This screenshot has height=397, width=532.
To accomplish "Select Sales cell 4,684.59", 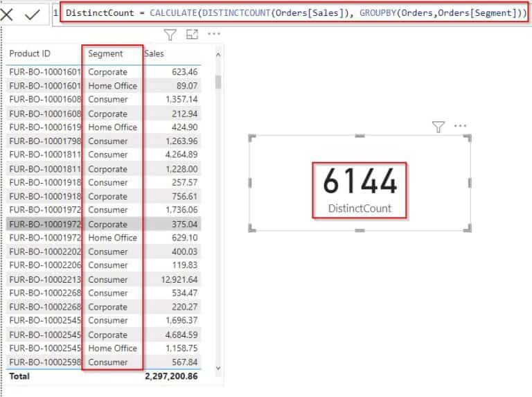I will pos(181,335).
